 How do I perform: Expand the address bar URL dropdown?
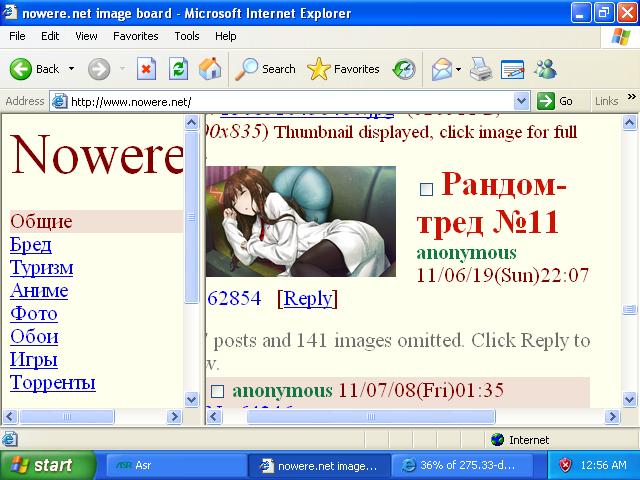[x=521, y=101]
